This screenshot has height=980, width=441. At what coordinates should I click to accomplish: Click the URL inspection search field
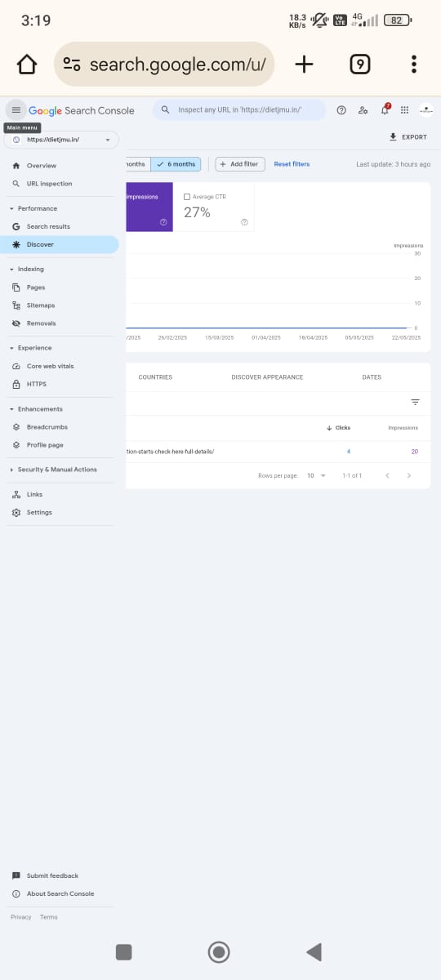(x=239, y=110)
